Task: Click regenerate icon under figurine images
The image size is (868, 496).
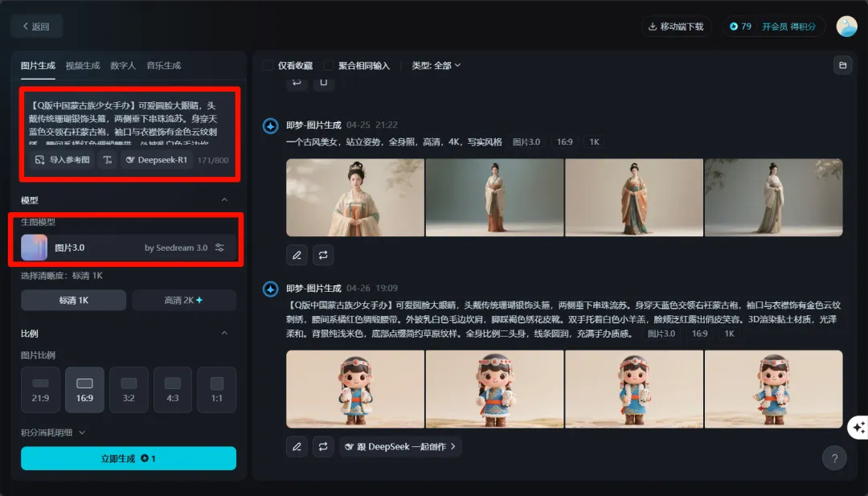Action: click(x=323, y=447)
